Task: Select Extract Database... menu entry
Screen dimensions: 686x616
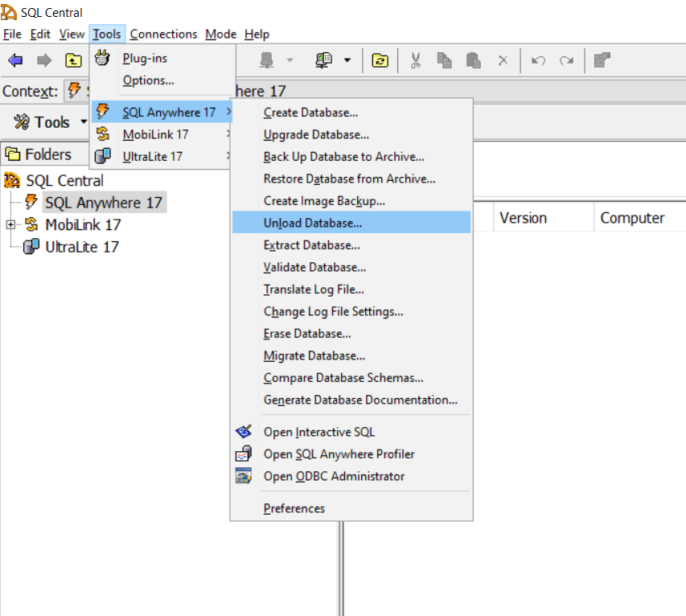Action: coord(351,245)
